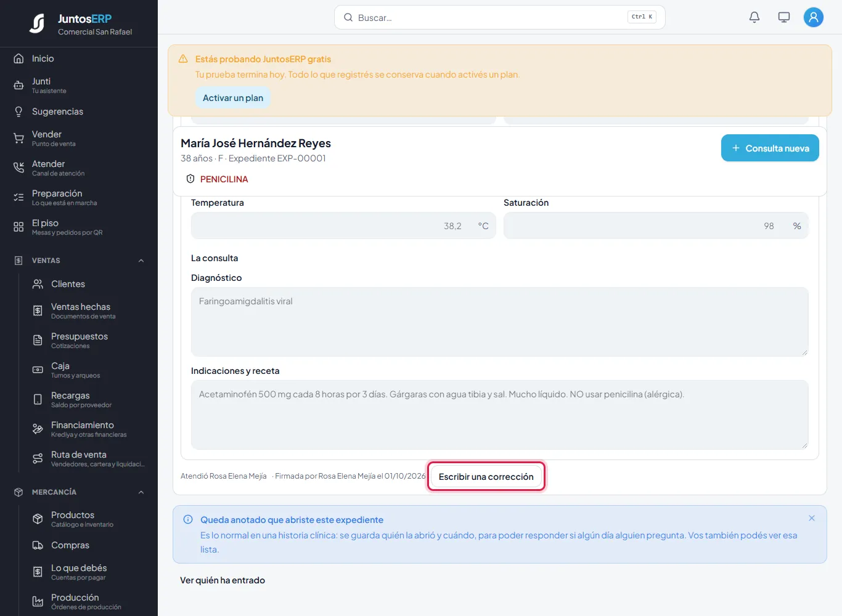
Task: Click Escribir una corrección button
Action: pos(486,477)
